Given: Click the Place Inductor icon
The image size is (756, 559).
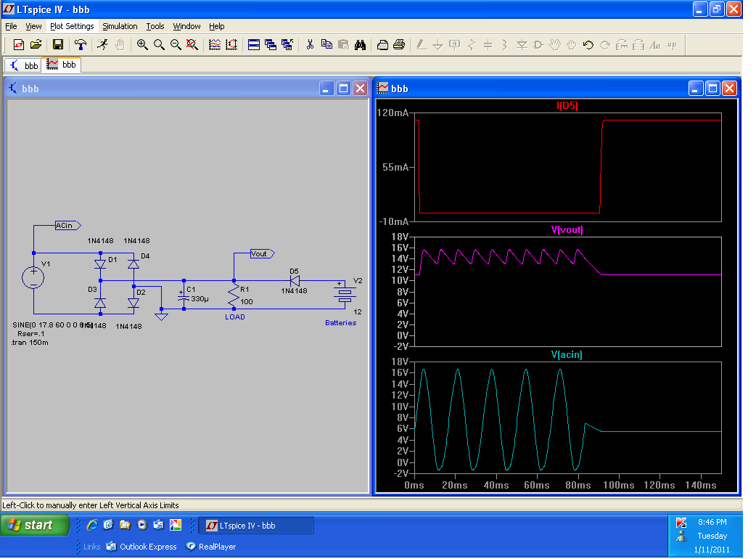Looking at the screenshot, I should (504, 45).
